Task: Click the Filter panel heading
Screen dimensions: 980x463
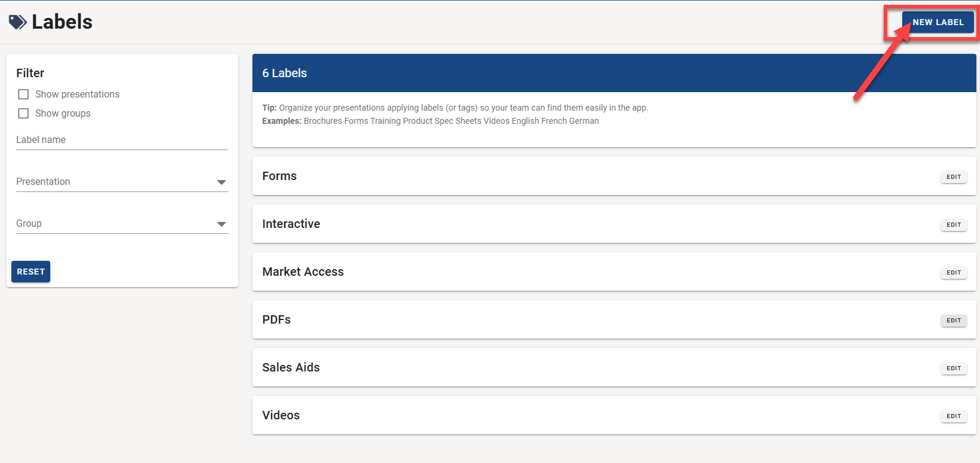Action: [30, 73]
